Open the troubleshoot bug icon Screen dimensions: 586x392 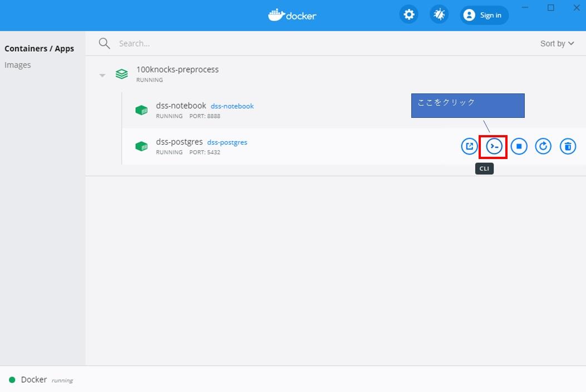tap(439, 15)
